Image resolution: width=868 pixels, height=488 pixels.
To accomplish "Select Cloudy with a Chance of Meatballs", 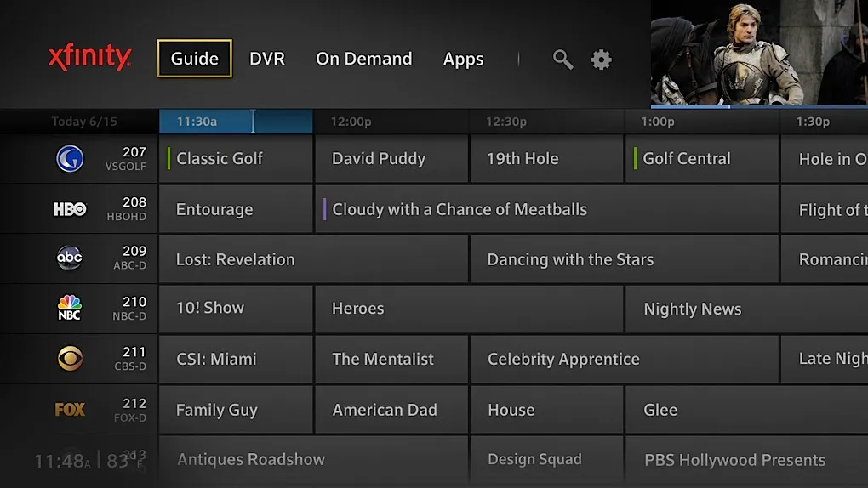I will pos(547,209).
